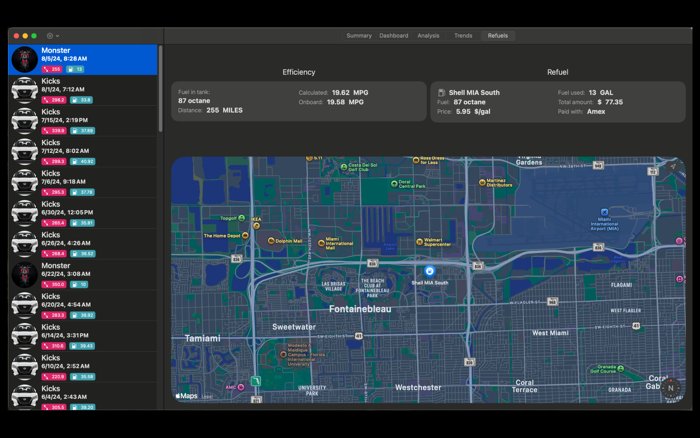Select Kicks refuel from 6/4/24, 2:43 AM
Image resolution: width=700 pixels, height=438 pixels.
(x=83, y=396)
